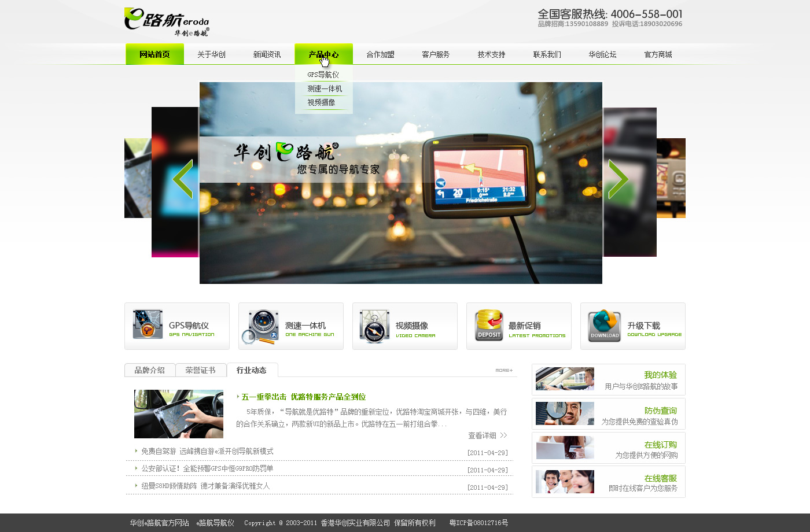Click the tablet navigation news thumbnail
This screenshot has width=810, height=532.
179,414
